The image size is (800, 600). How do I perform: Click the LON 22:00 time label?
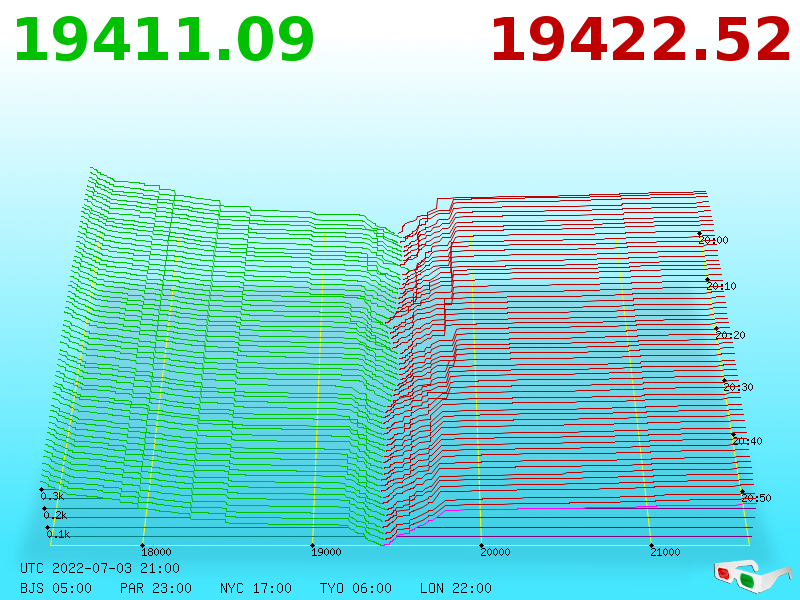[456, 588]
